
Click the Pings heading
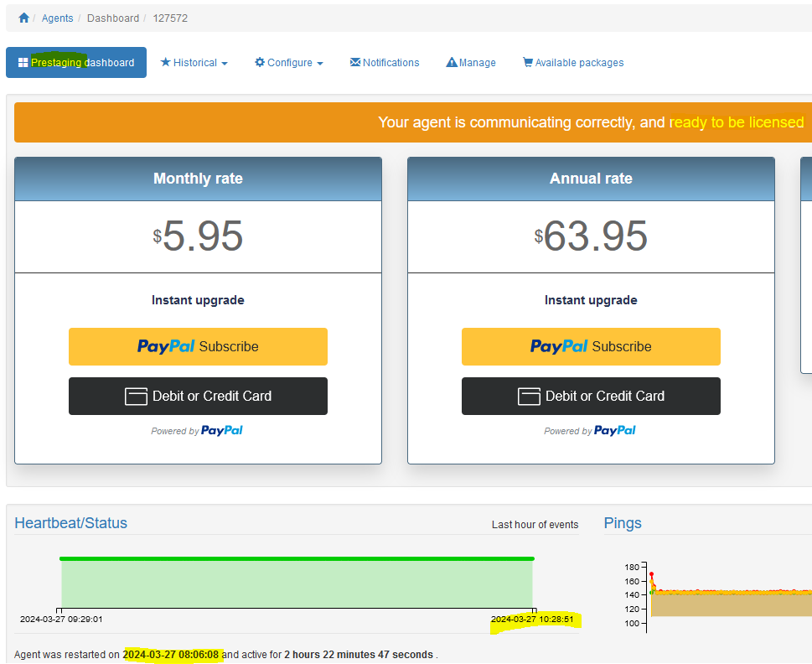(623, 523)
